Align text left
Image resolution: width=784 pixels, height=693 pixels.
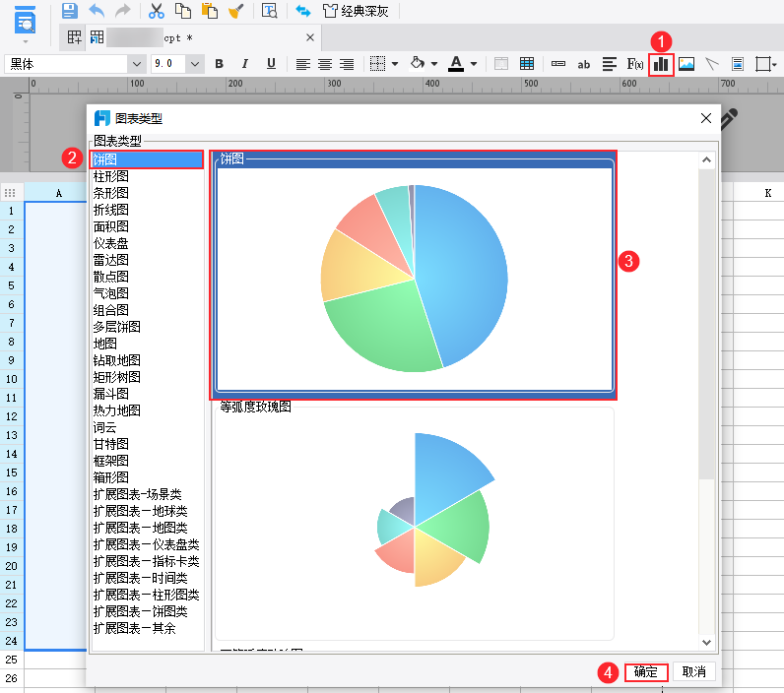coord(303,64)
